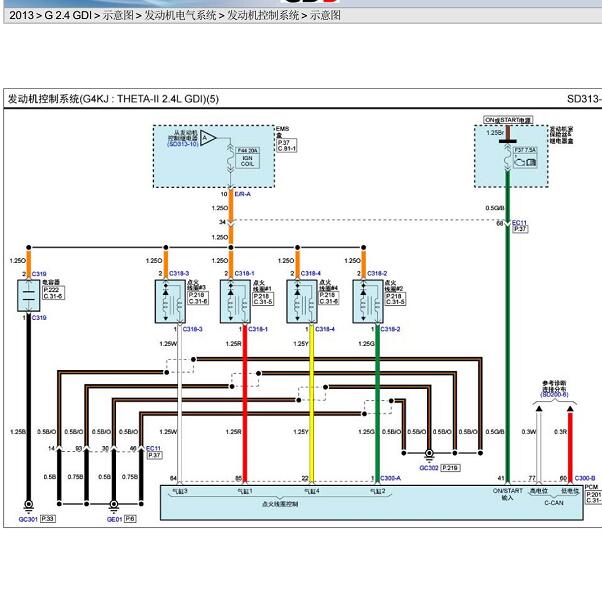
Task: Click the capacitor symbol at C319
Action: (29, 295)
